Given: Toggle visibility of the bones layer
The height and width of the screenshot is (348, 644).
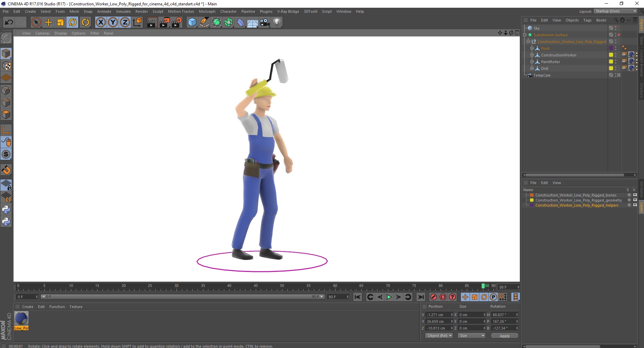Looking at the screenshot, I should [x=635, y=195].
